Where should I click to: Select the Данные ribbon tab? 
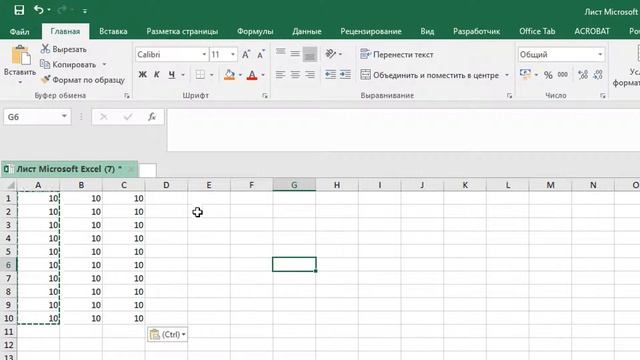coord(307,31)
